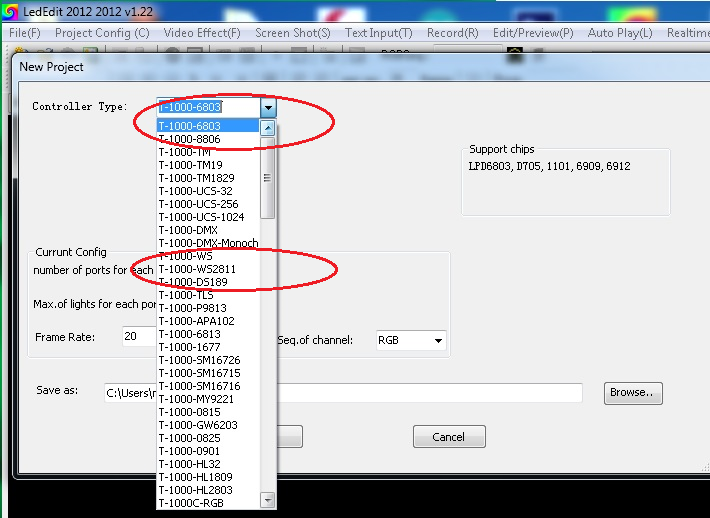Open the Project Config (C) menu
The width and height of the screenshot is (710, 518).
(x=102, y=33)
